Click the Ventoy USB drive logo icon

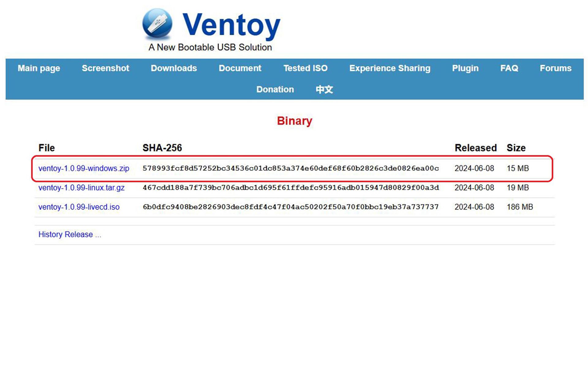(157, 24)
